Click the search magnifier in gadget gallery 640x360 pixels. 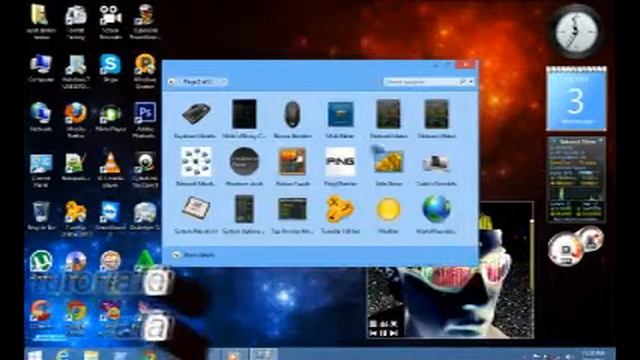point(462,82)
